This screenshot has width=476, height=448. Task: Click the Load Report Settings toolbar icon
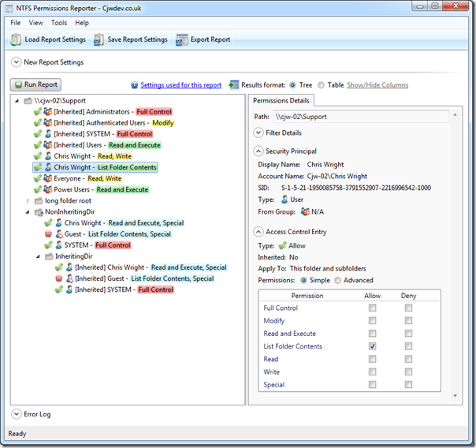click(16, 39)
